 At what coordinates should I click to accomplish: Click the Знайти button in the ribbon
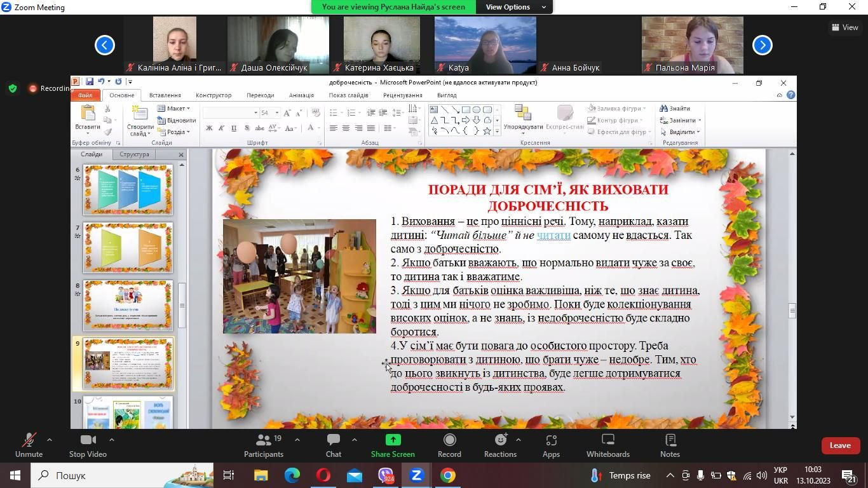click(675, 109)
